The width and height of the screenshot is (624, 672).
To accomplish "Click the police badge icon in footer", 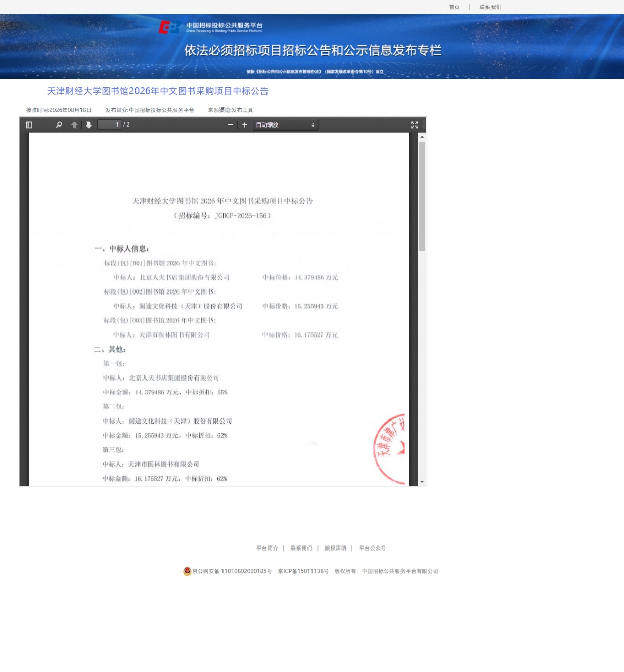I will [187, 571].
